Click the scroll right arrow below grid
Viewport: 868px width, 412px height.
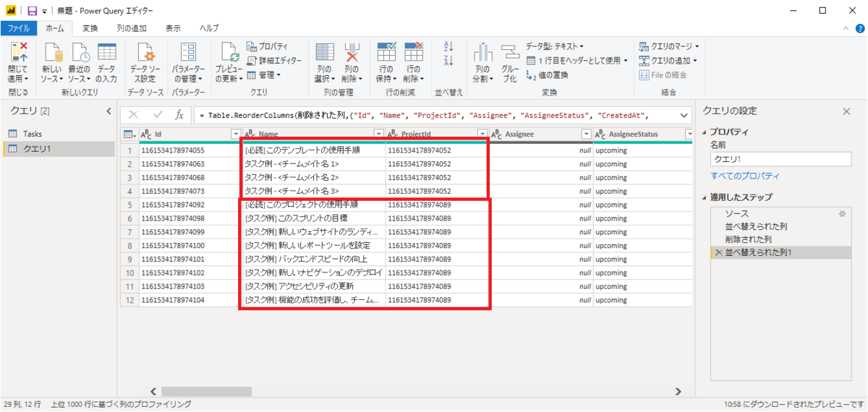tap(678, 391)
